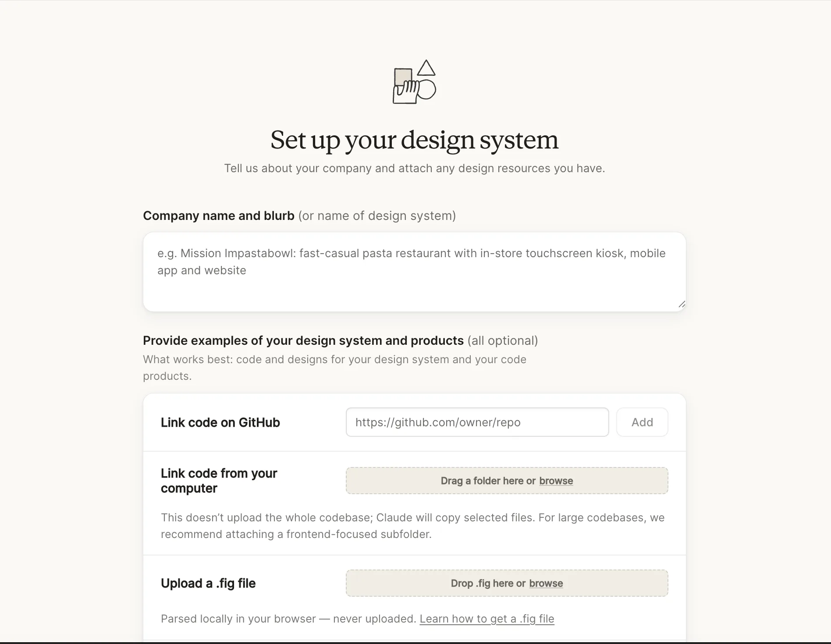Image resolution: width=831 pixels, height=644 pixels.
Task: Click the textarea resize handle corner
Action: pos(682,304)
